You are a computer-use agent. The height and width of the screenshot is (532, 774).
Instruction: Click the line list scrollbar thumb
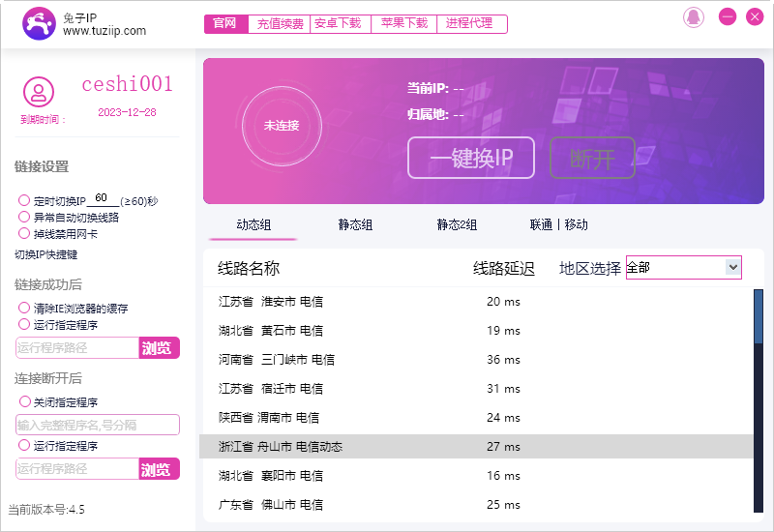759,316
